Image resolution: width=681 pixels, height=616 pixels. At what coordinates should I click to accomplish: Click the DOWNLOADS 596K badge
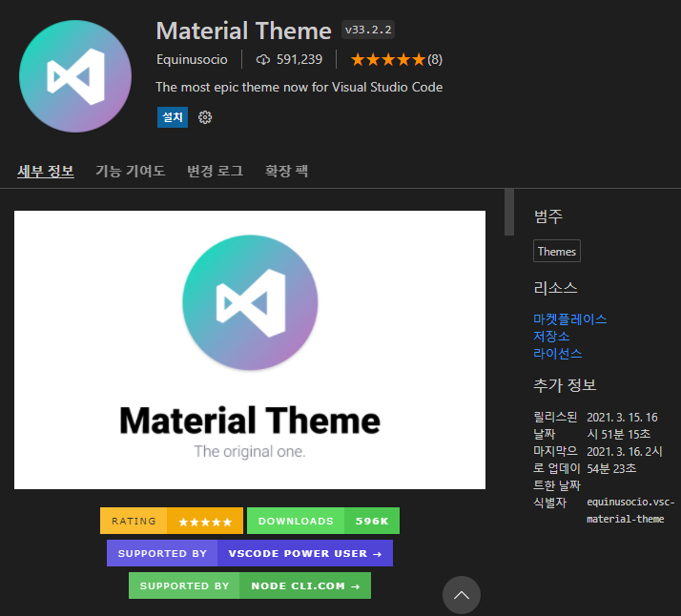click(x=323, y=521)
